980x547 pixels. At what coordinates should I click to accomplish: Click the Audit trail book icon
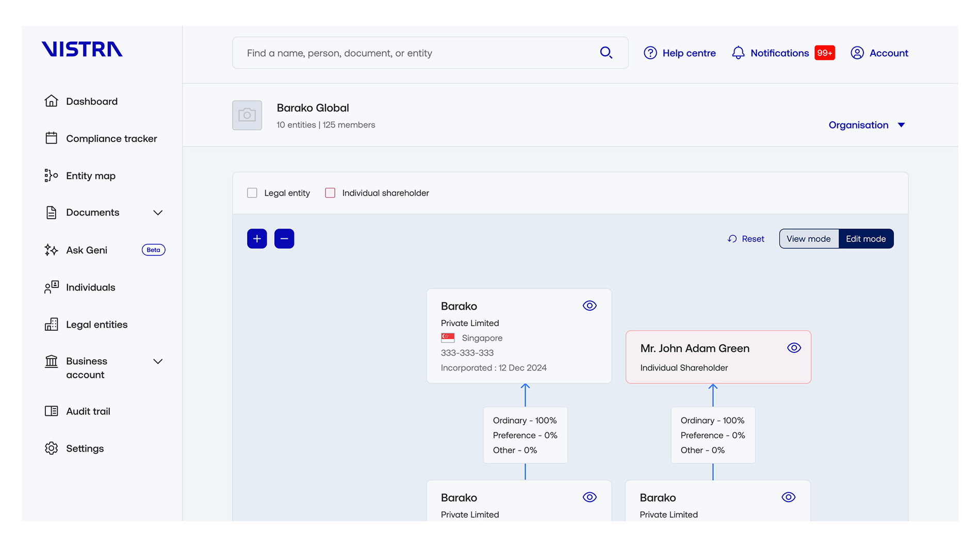coord(51,411)
